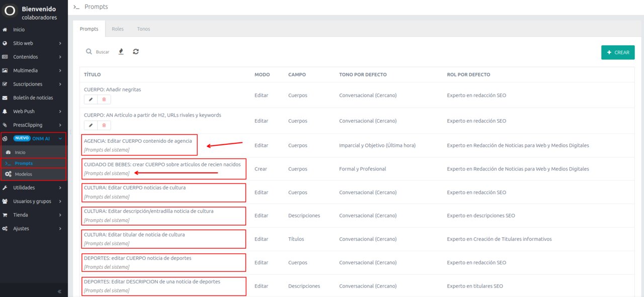Expand the Sitio web submenu arrow
Screen dimensions: 644x297
(60, 43)
